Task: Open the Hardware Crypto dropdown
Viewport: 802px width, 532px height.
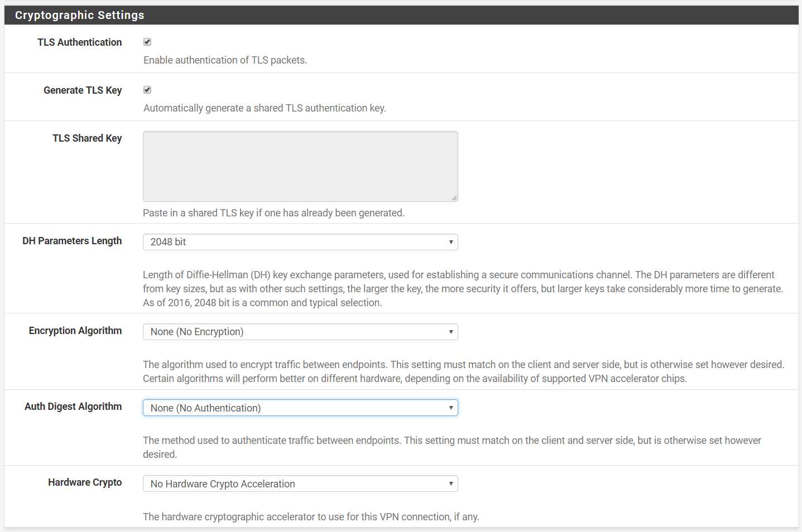Action: 300,483
